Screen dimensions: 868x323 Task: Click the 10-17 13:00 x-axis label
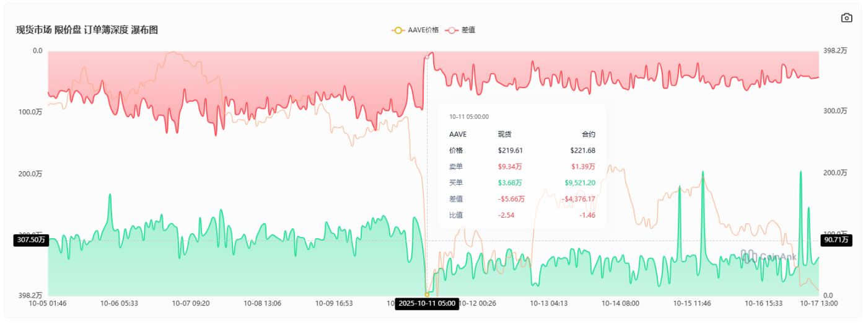click(x=818, y=304)
